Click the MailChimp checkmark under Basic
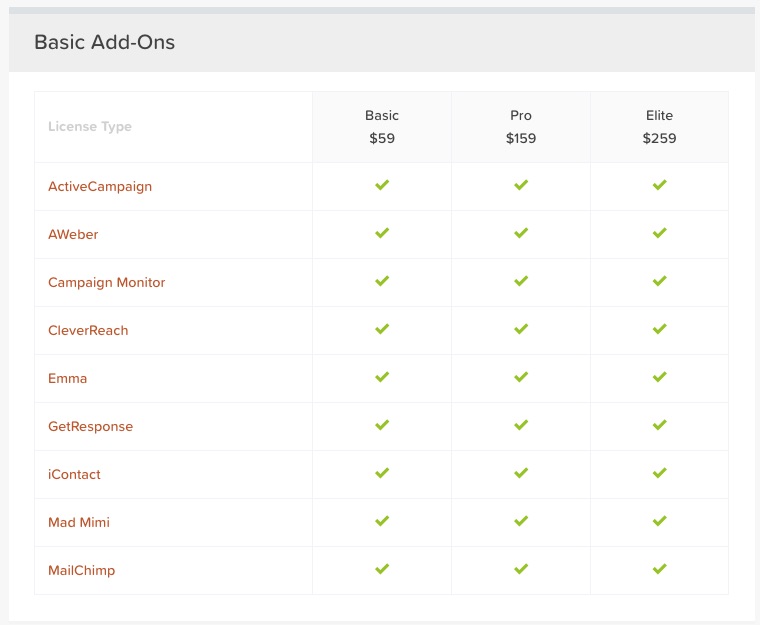 click(382, 569)
